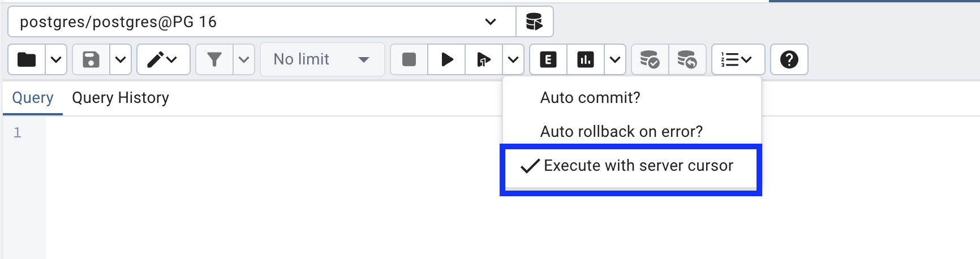Run the query with the Execute play icon
Image resolution: width=980 pixels, height=259 pixels.
(x=446, y=59)
